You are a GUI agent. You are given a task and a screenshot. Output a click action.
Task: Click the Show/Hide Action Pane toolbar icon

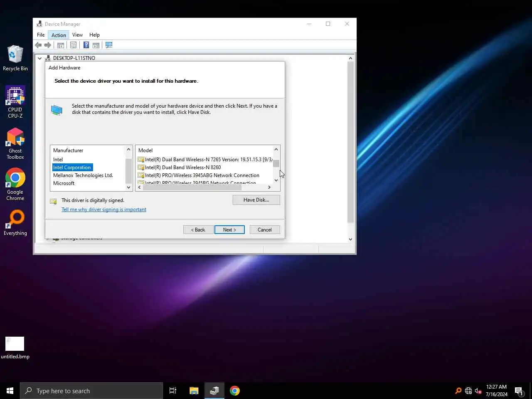pos(96,45)
